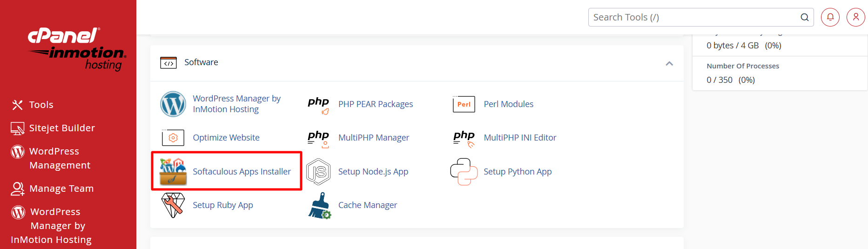The image size is (868, 249).
Task: Open WordPress Manager by InMotion Hosting link
Action: pos(236,104)
